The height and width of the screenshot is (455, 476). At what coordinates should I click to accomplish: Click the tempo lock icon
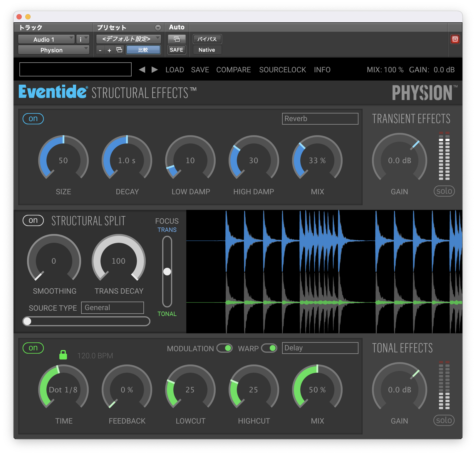[x=63, y=355]
